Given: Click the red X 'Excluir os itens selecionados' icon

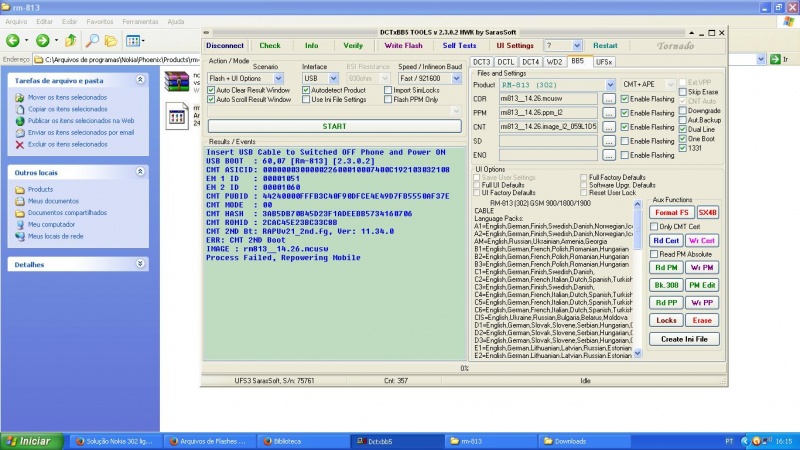Looking at the screenshot, I should point(19,144).
